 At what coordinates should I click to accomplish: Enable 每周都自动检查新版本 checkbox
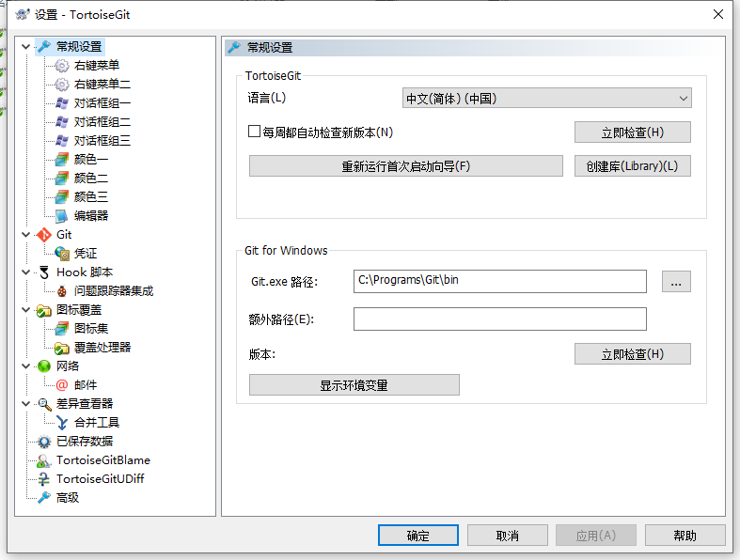[x=255, y=132]
